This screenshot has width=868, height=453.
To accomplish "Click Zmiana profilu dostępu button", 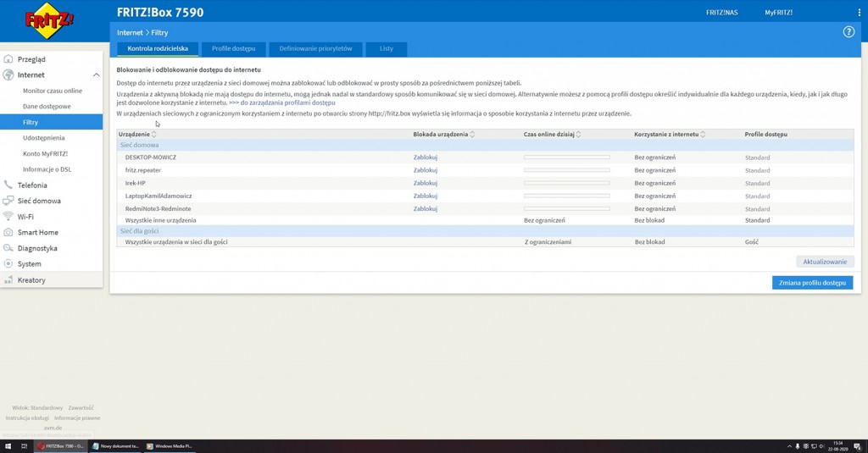I will (812, 283).
